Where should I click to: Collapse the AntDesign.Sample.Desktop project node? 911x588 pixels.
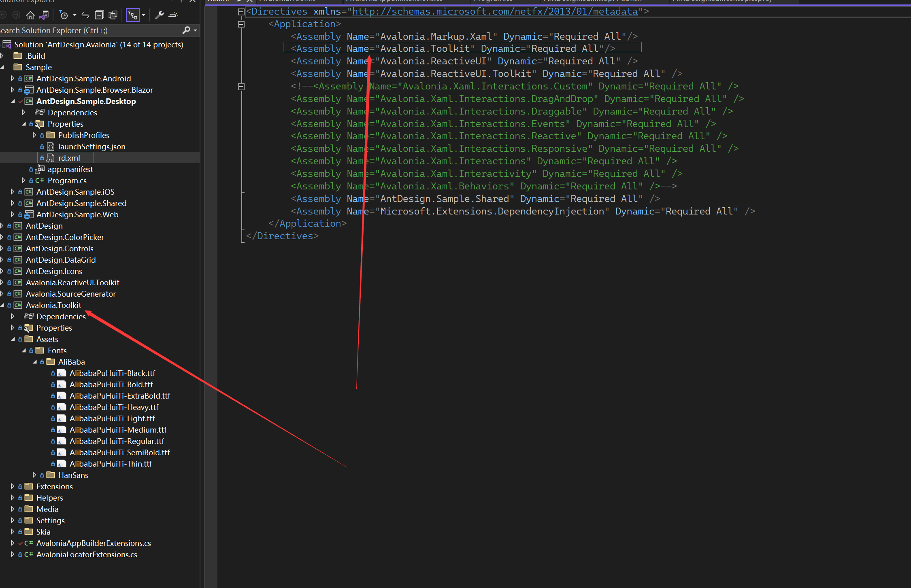tap(13, 101)
